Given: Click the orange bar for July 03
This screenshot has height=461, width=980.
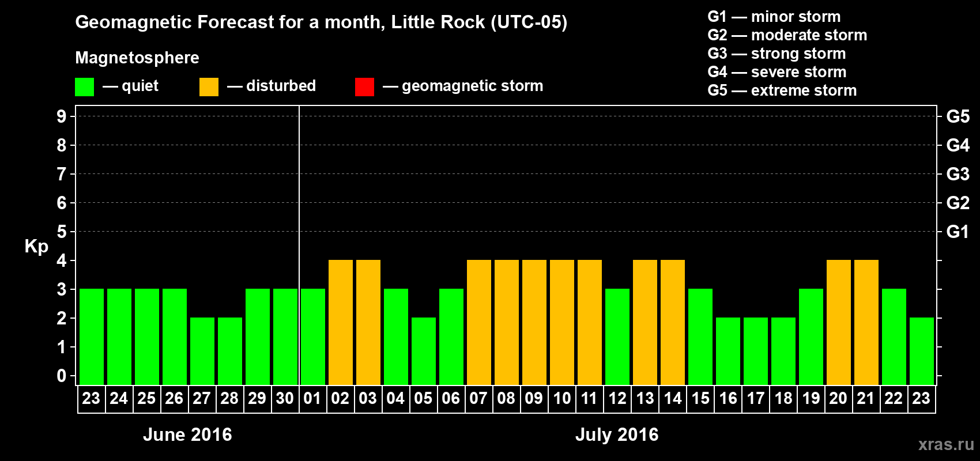Looking at the screenshot, I should 368,322.
